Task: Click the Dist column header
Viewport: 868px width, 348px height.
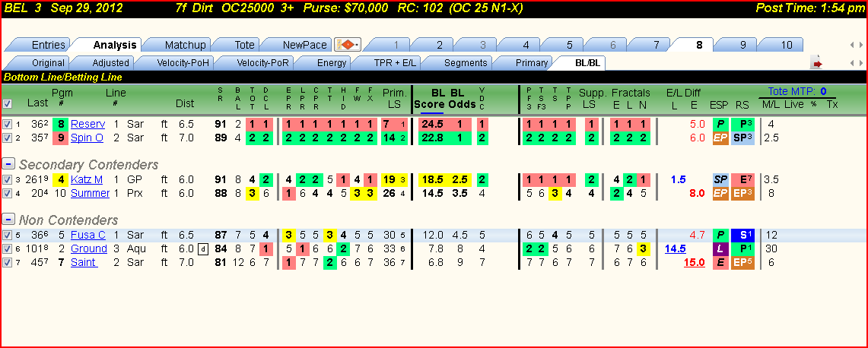Action: click(x=185, y=103)
